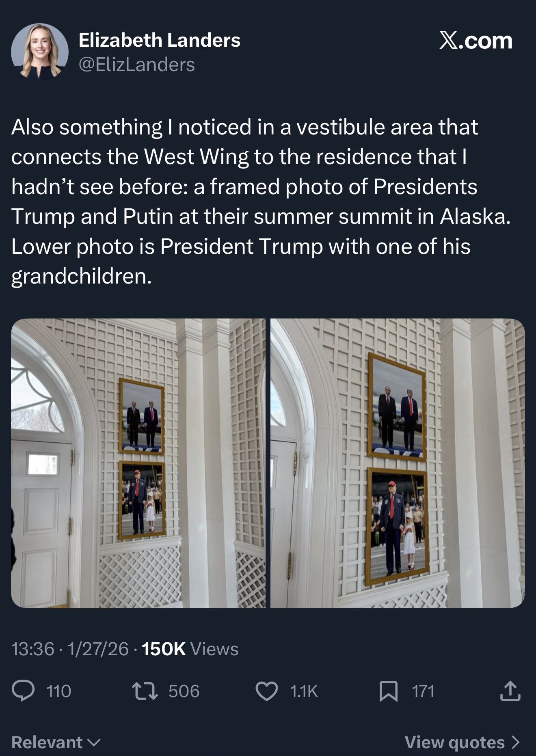
Task: Click the 150K Views count
Action: [x=190, y=649]
